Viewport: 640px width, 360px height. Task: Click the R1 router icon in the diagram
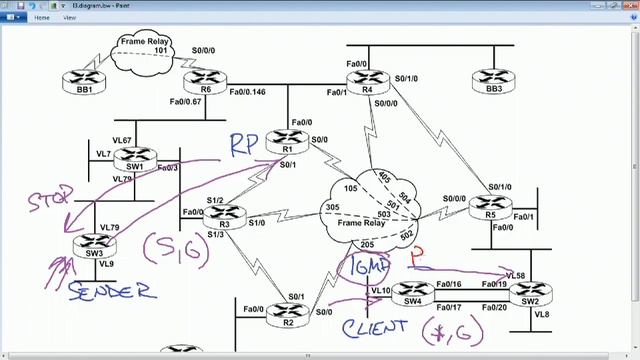click(x=287, y=142)
